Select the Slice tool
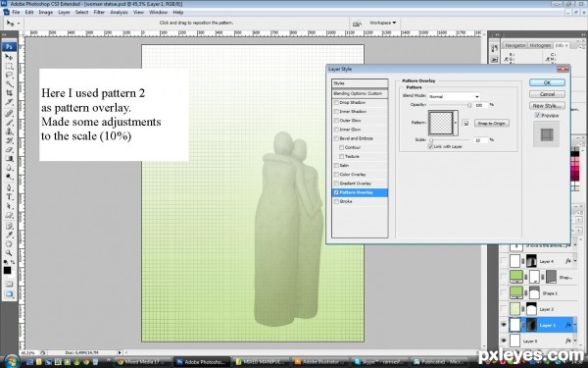588x368 pixels. pyautogui.click(x=9, y=102)
